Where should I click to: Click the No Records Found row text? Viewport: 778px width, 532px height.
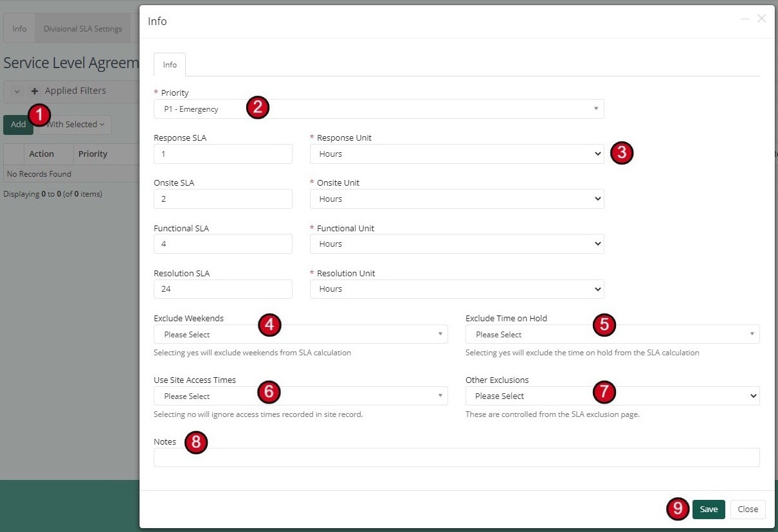pos(39,174)
